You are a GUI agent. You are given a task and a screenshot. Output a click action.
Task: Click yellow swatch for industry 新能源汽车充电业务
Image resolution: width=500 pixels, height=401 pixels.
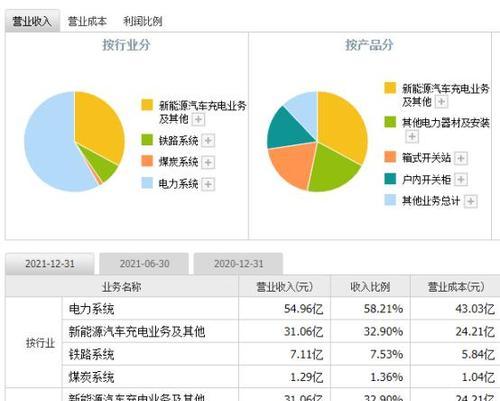click(147, 105)
